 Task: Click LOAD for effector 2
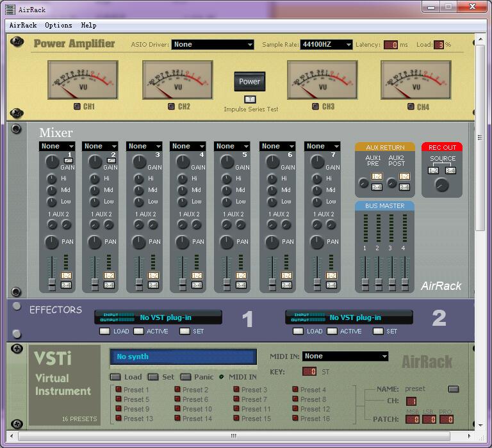[298, 332]
